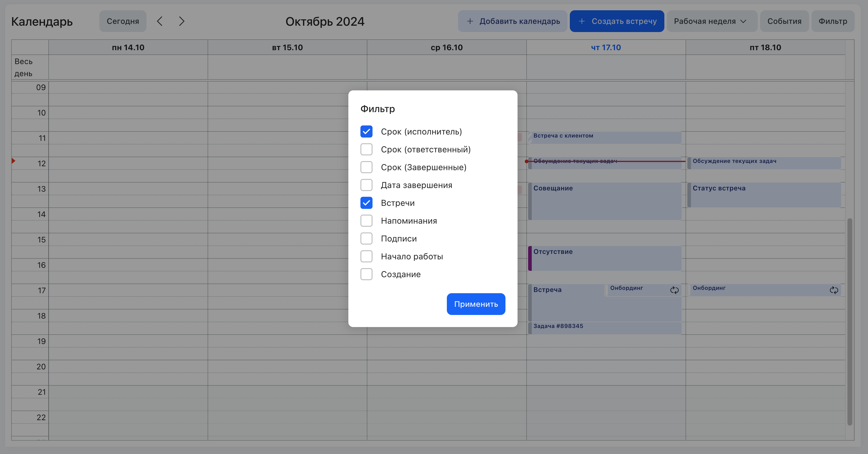The image size is (868, 454).
Task: Click Сегодня button
Action: pos(123,21)
